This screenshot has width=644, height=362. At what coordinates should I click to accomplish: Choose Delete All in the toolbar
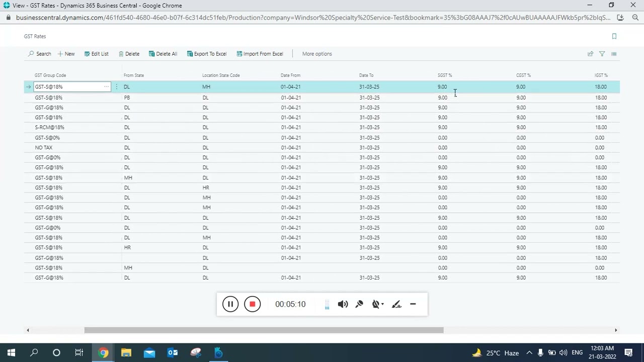pyautogui.click(x=163, y=54)
